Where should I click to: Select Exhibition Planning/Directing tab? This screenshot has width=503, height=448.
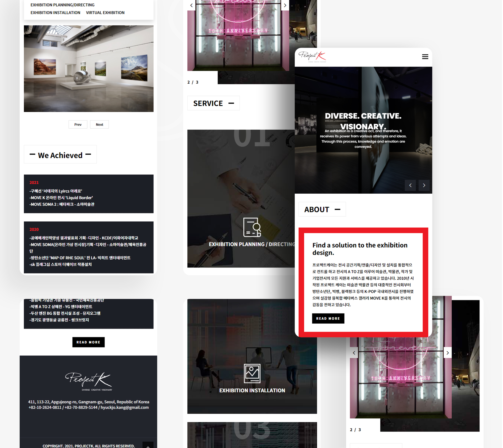coord(62,5)
